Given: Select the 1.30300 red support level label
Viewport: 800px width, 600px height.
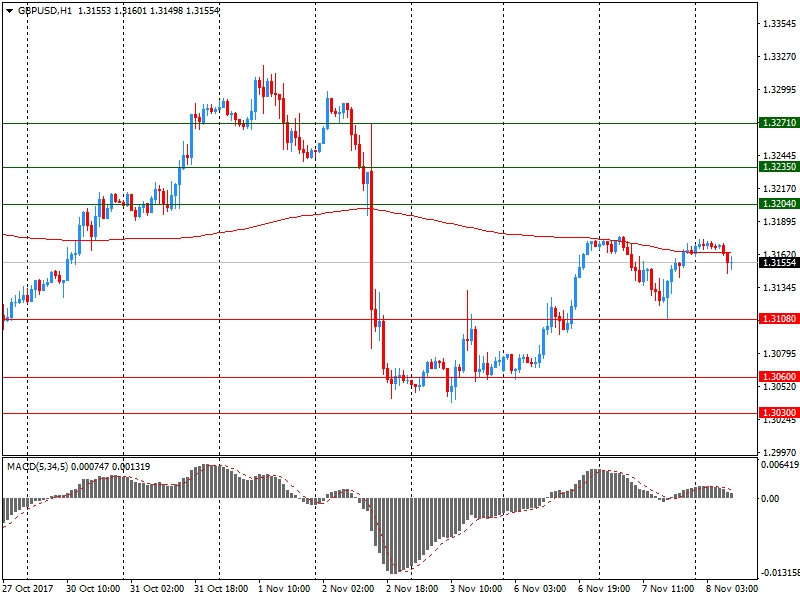Looking at the screenshot, I should (x=779, y=413).
